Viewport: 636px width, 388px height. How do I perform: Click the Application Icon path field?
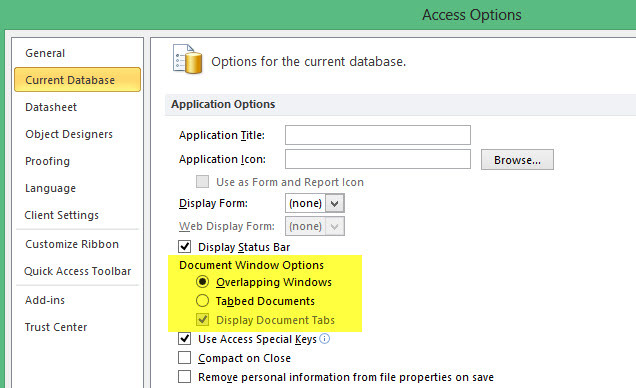[x=378, y=159]
